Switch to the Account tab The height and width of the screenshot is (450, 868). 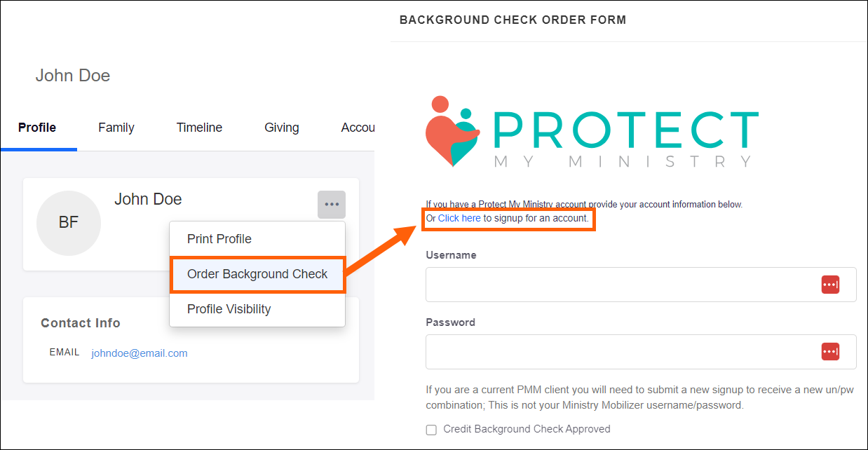(x=358, y=128)
